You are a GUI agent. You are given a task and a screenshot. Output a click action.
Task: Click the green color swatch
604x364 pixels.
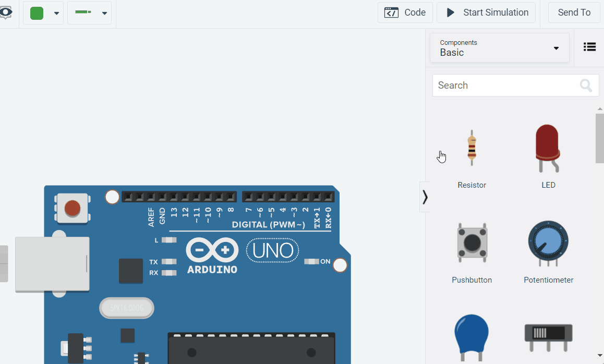(36, 13)
